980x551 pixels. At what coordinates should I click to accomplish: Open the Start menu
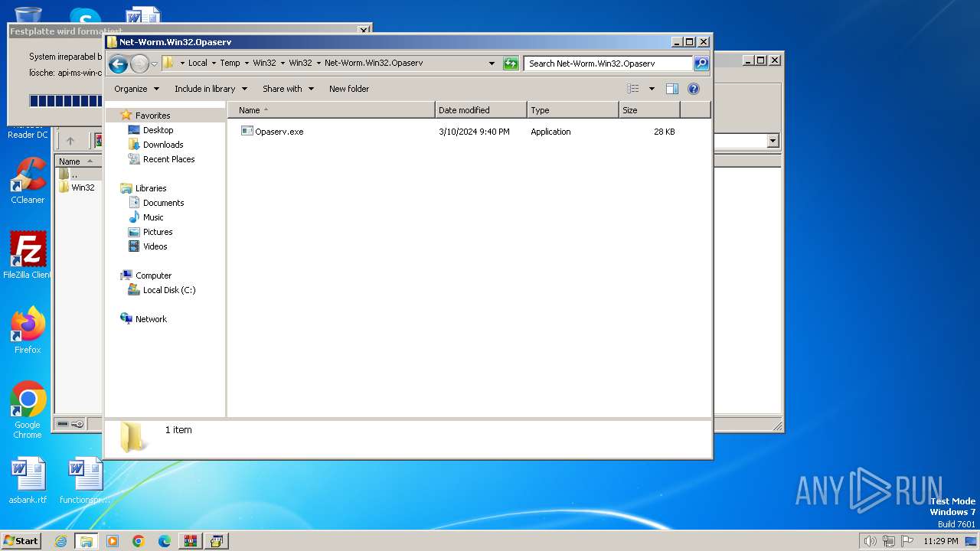pos(21,540)
